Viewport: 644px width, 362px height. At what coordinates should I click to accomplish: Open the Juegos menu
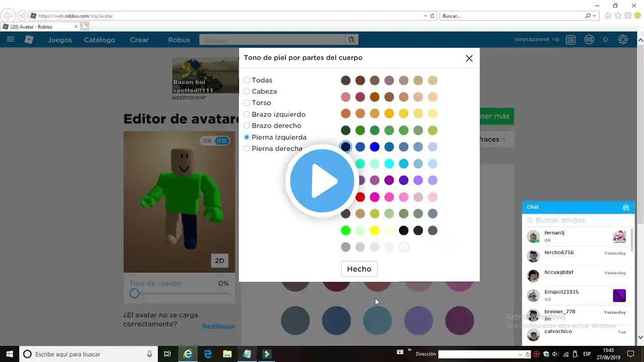click(x=60, y=40)
